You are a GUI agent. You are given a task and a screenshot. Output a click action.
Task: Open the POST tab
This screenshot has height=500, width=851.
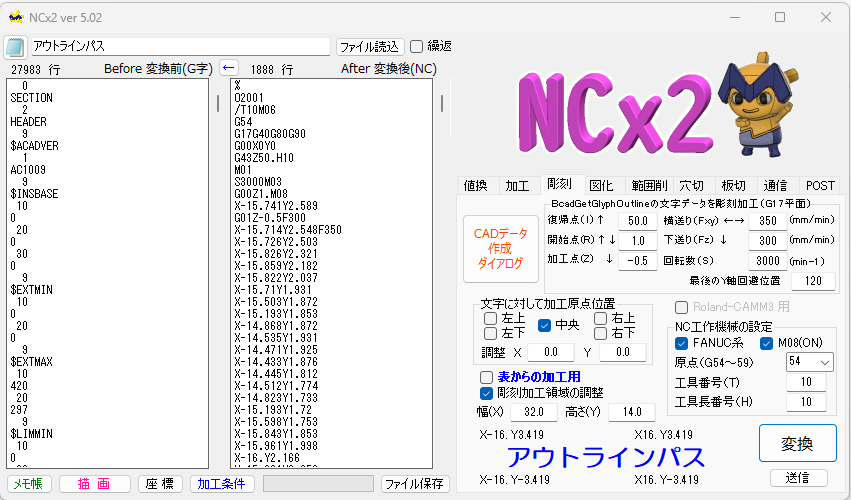pyautogui.click(x=820, y=185)
